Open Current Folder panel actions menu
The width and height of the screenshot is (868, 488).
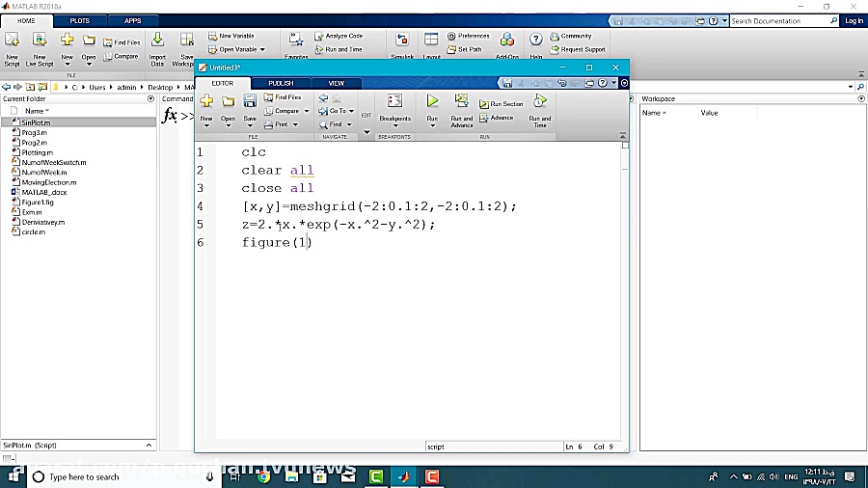[150, 99]
